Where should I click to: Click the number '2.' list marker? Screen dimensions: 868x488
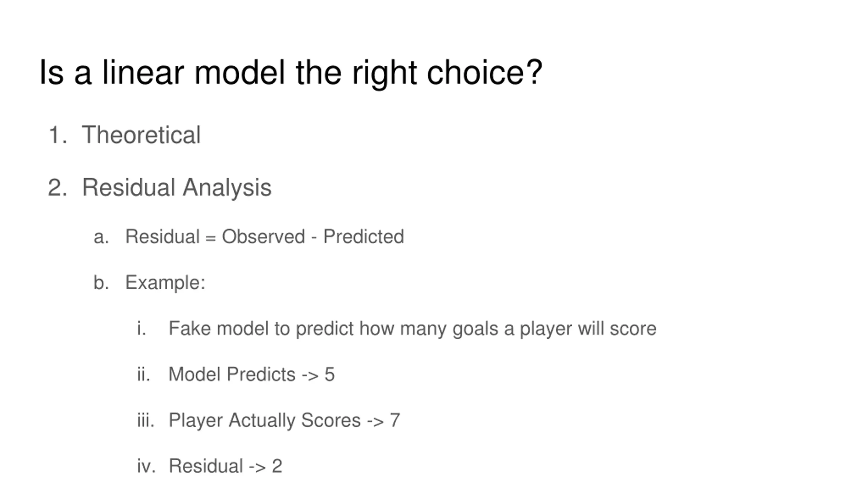click(x=57, y=188)
